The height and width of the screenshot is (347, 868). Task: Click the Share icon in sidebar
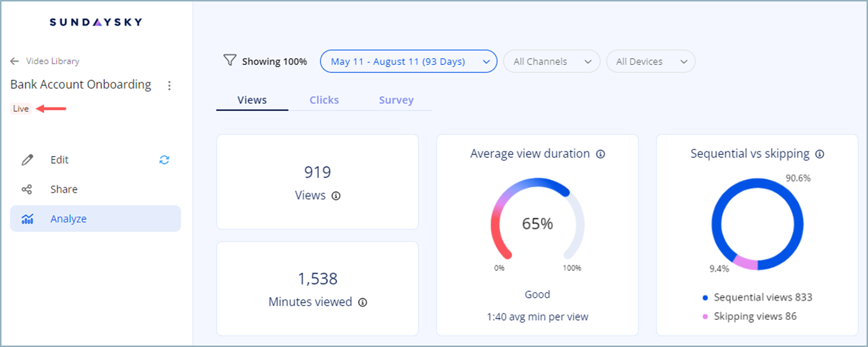point(27,190)
